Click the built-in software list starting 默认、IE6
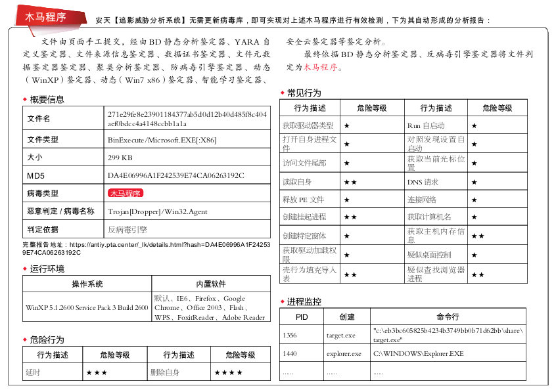The image size is (556, 392). (210, 308)
